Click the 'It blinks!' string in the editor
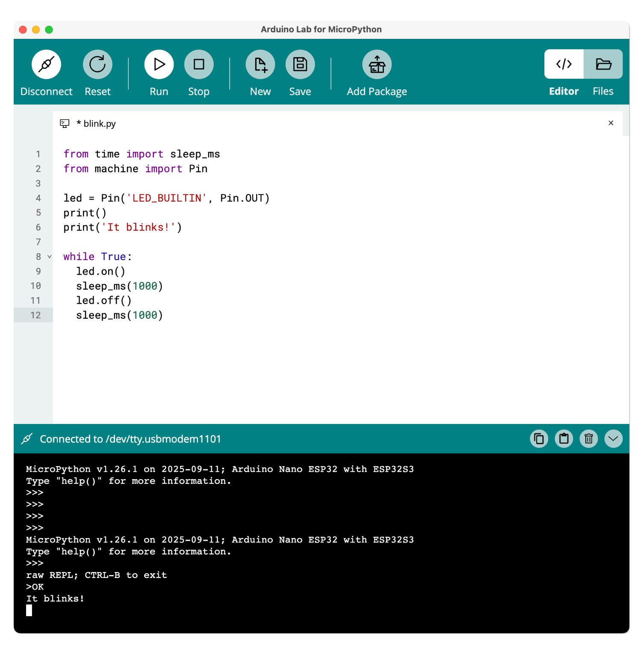 click(x=139, y=228)
